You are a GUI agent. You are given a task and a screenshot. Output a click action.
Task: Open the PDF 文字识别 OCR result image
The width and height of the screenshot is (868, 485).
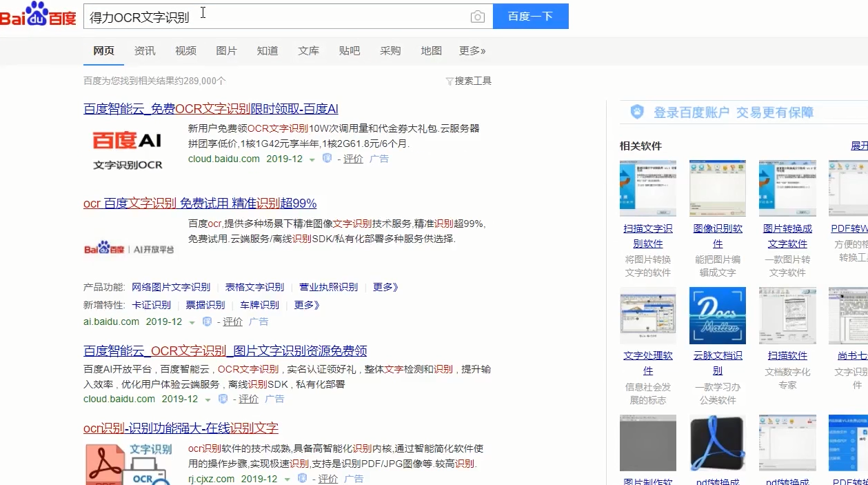(129, 463)
